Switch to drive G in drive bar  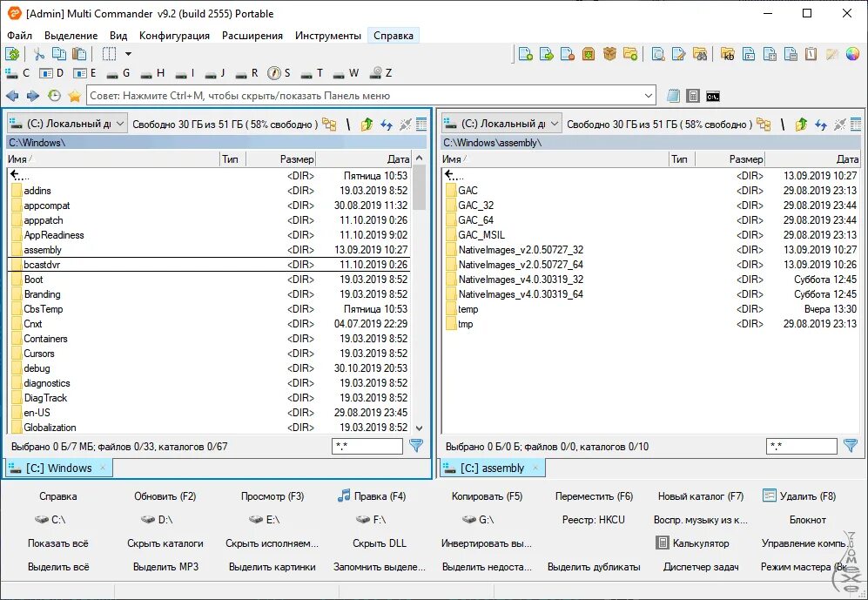pos(118,73)
